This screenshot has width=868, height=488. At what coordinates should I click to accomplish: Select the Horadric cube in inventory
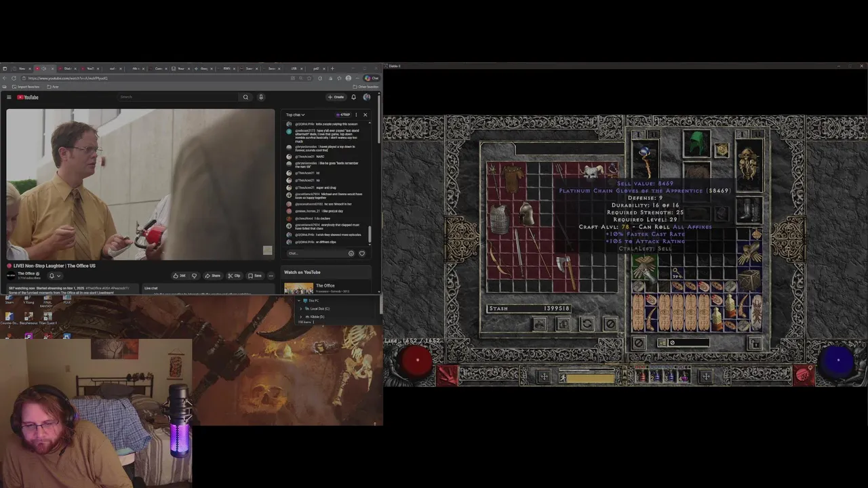coord(749,279)
